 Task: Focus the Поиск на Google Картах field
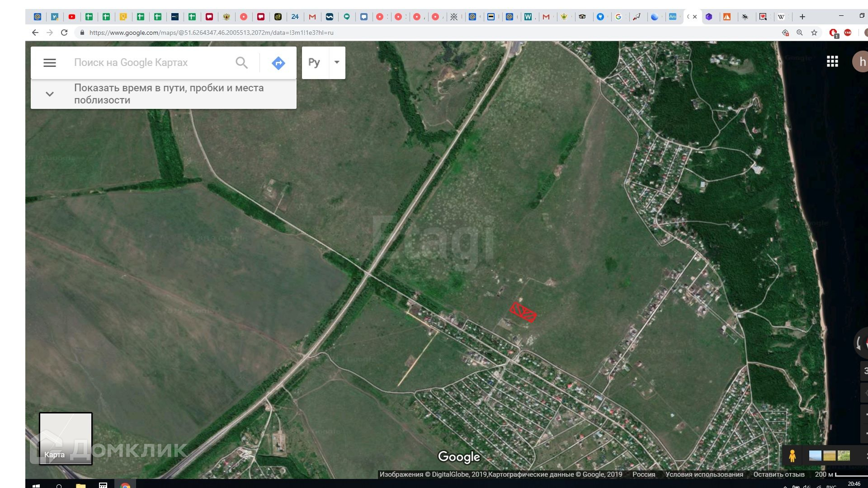pyautogui.click(x=149, y=63)
